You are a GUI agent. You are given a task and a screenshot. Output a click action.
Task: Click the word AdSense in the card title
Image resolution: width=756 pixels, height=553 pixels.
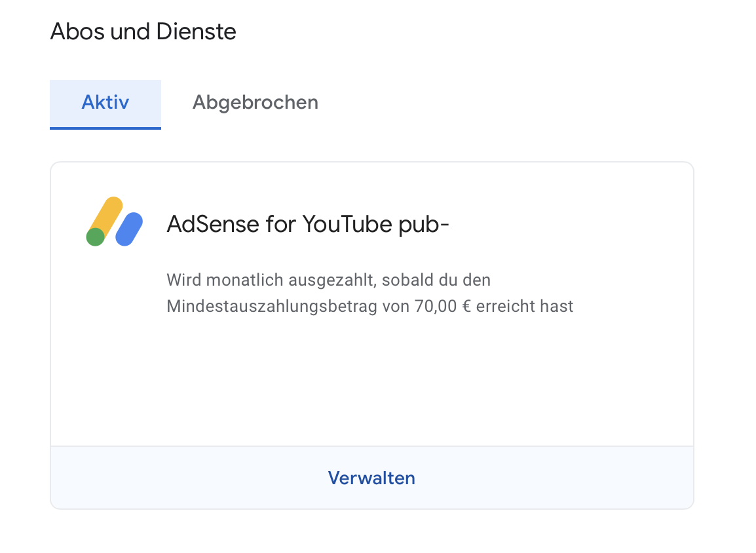point(213,225)
